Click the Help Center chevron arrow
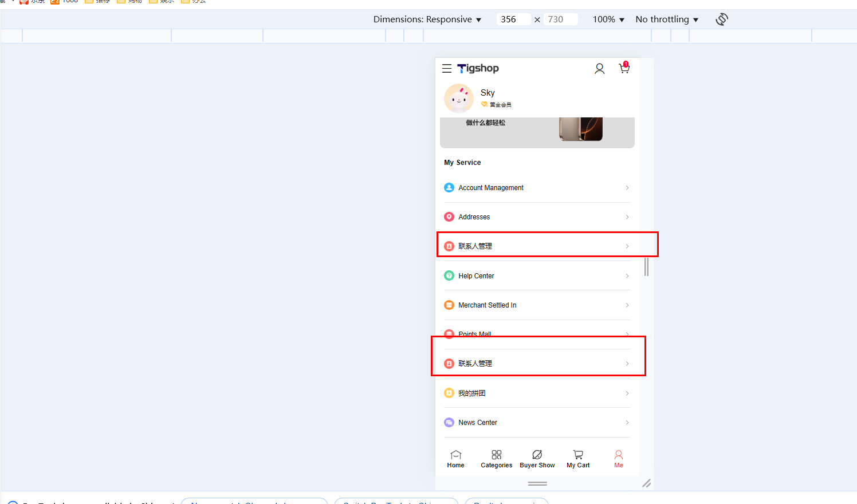The height and width of the screenshot is (504, 857). (627, 276)
